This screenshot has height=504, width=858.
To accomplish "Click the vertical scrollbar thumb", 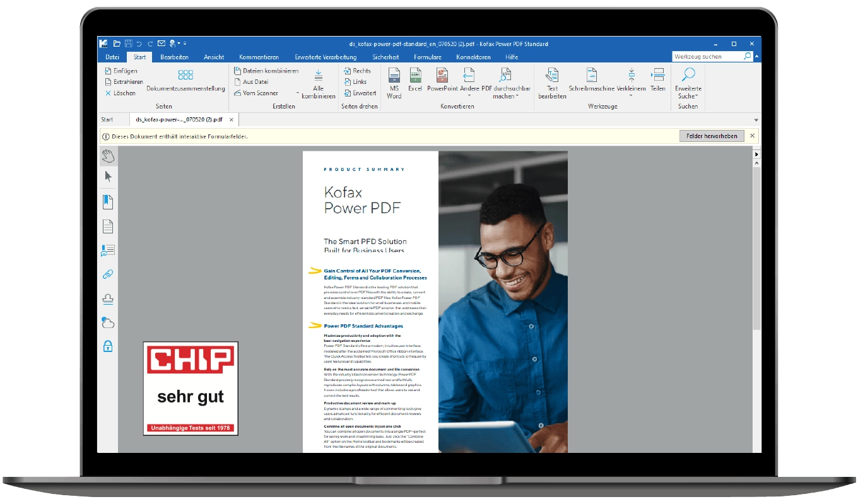I will pos(757,249).
